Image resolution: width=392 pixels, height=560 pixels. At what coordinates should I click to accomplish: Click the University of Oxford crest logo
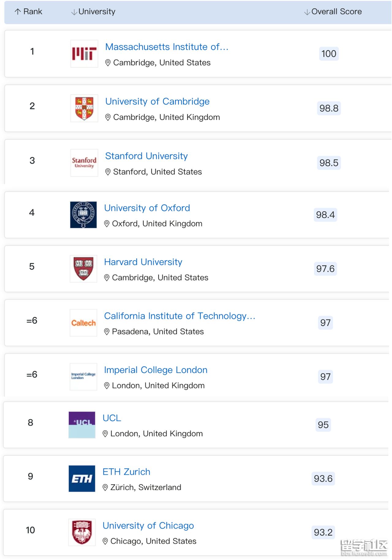[83, 215]
